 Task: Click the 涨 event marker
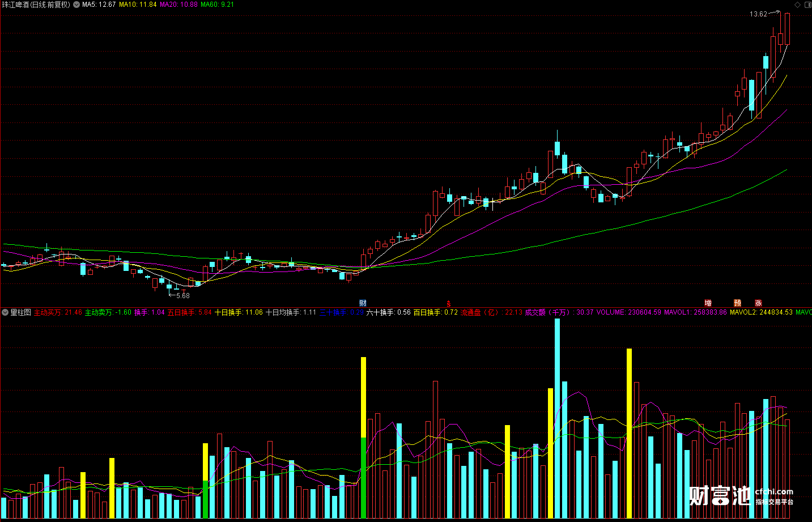[758, 303]
